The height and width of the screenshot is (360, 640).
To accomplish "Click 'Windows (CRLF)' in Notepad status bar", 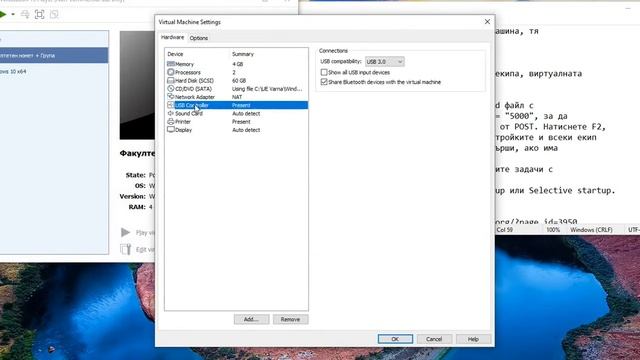I will (591, 230).
